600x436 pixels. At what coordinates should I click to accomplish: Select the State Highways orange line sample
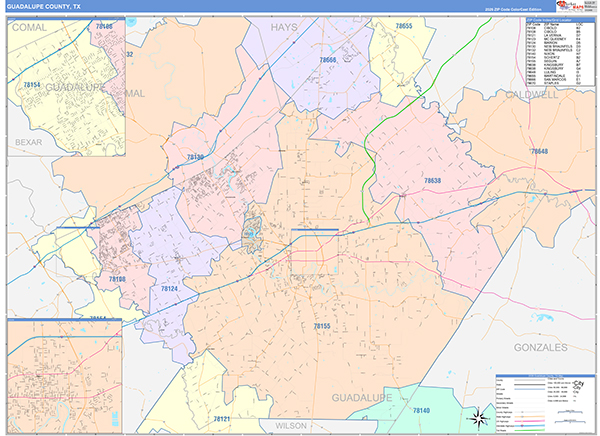[530, 416]
